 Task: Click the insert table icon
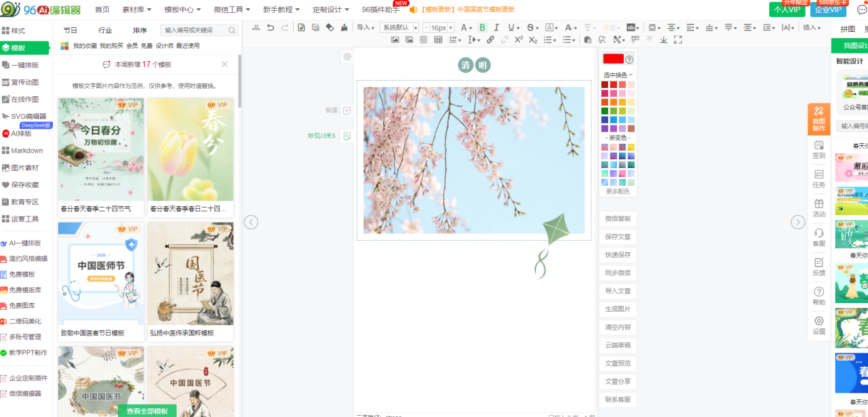coord(438,40)
